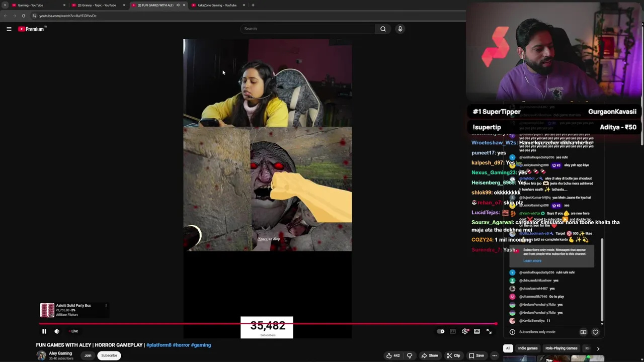
Task: Enter fullscreen mode in the player
Action: tap(489, 331)
